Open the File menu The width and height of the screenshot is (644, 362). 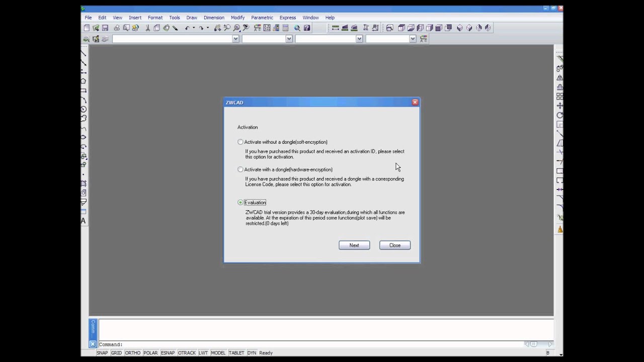tap(88, 18)
